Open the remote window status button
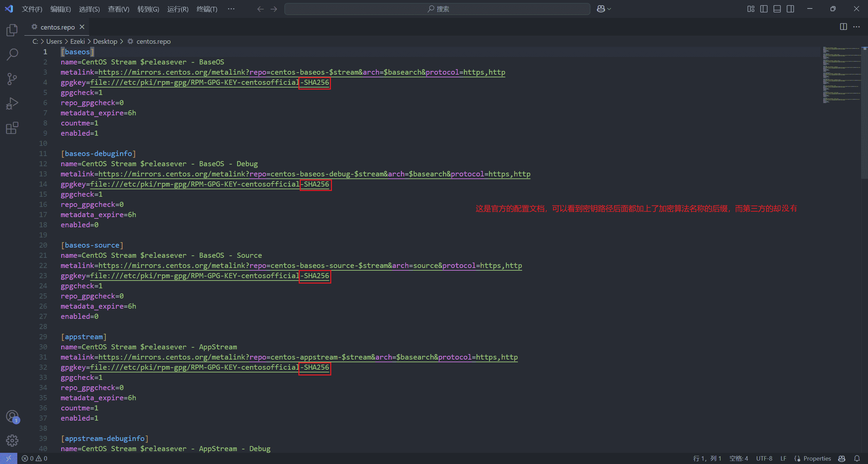 pyautogui.click(x=8, y=458)
